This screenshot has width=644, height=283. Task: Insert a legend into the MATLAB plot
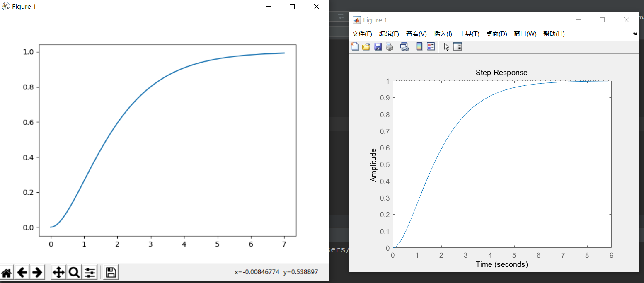[x=431, y=46]
